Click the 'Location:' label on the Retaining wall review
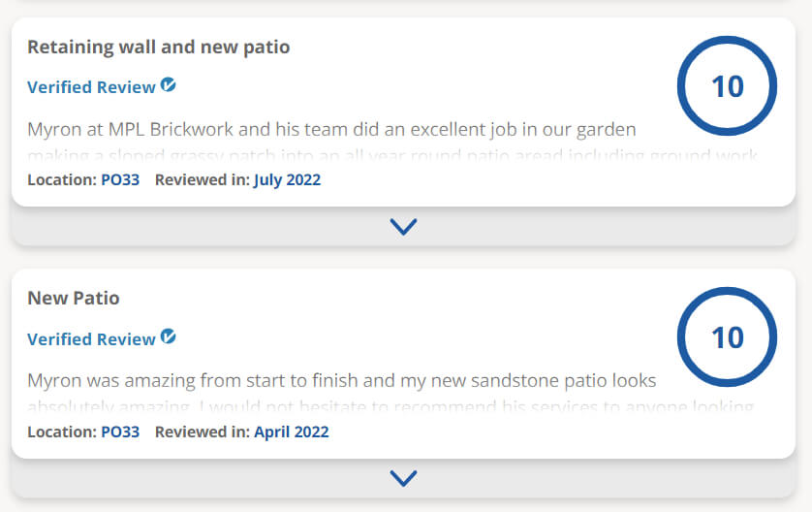The image size is (812, 512). 62,179
